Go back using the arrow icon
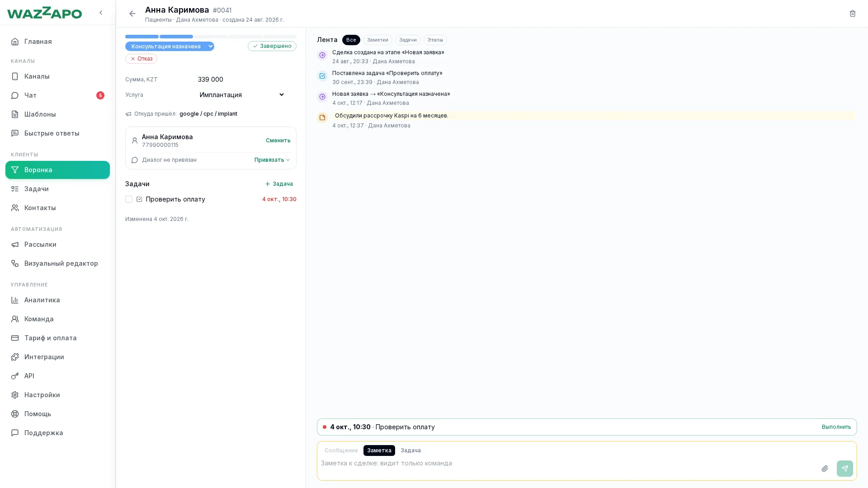 pos(132,14)
